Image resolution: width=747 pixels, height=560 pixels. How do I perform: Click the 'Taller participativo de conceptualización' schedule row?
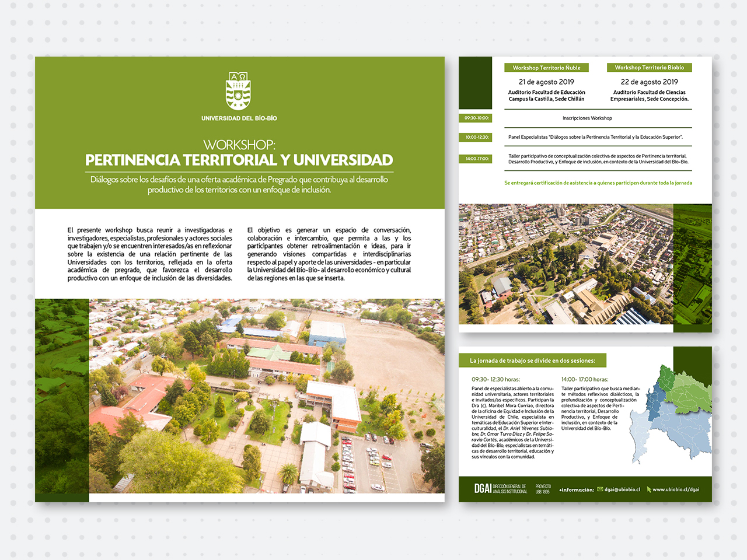[598, 159]
